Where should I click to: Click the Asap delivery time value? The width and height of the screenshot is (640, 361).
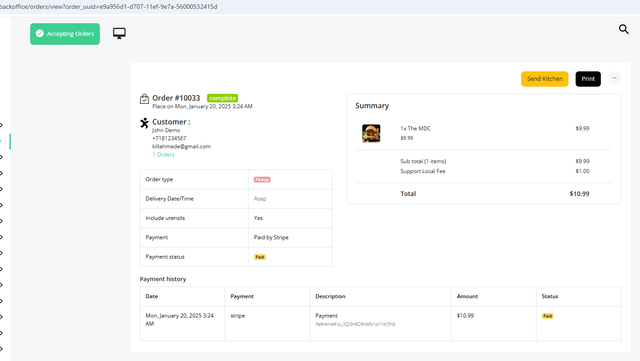click(x=260, y=198)
